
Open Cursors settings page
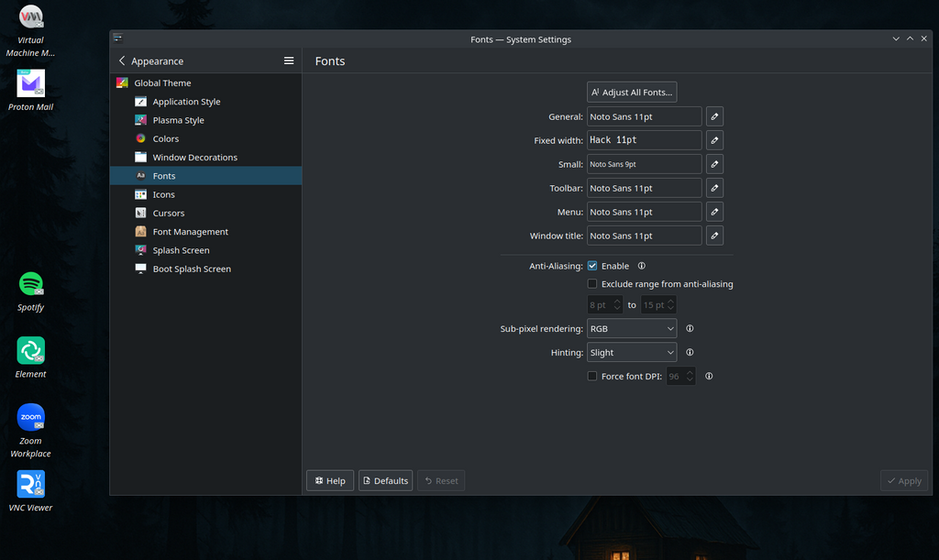click(206, 213)
